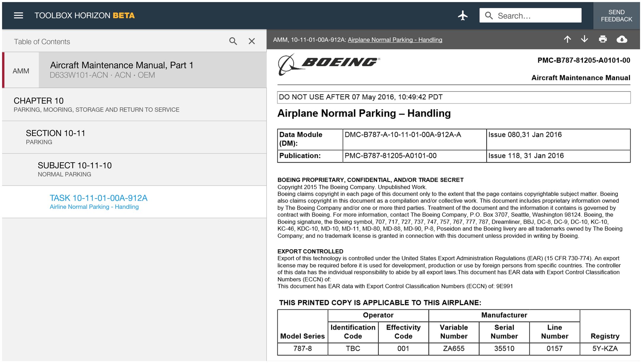
Task: Open Airplane Normal Parking - Handling link
Action: 395,40
